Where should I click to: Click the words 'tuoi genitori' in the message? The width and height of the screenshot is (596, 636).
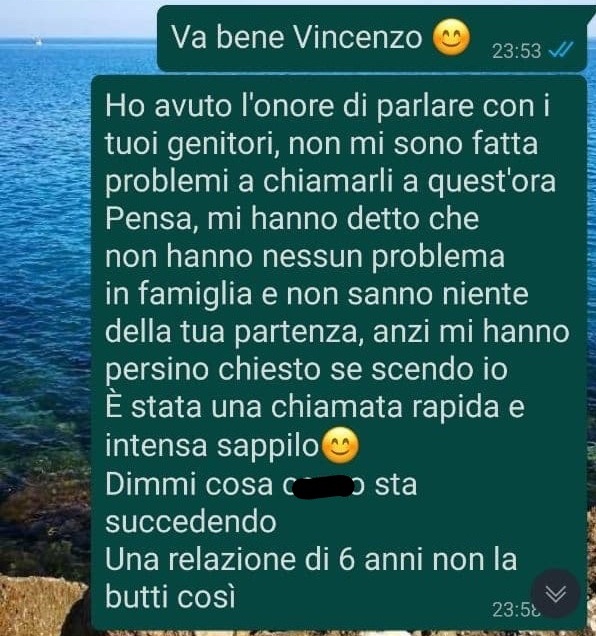[191, 144]
